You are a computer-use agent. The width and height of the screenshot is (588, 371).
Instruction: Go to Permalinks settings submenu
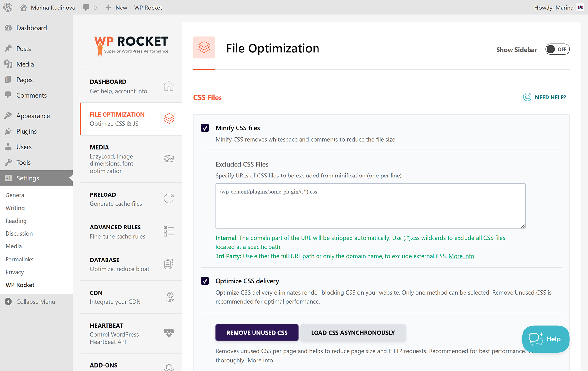pos(19,259)
